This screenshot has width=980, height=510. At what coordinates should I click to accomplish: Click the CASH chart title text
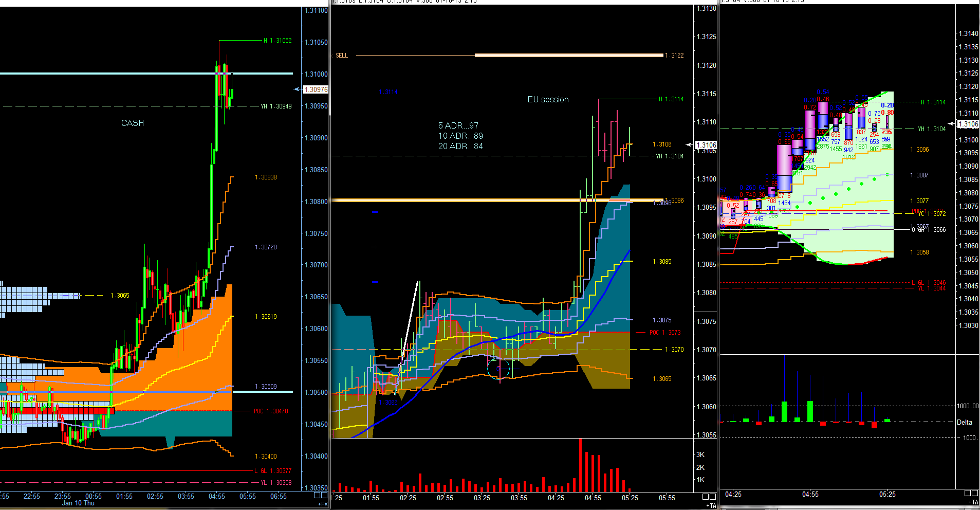pyautogui.click(x=133, y=123)
